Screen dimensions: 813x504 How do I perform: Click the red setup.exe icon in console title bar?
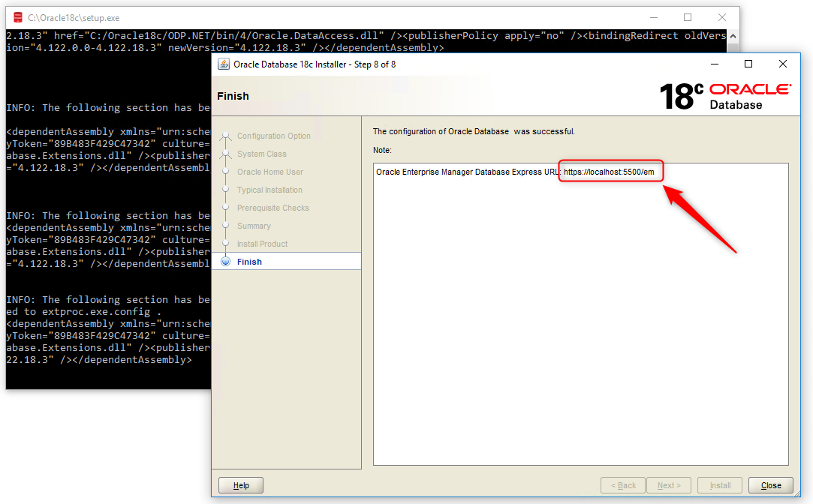tap(17, 17)
